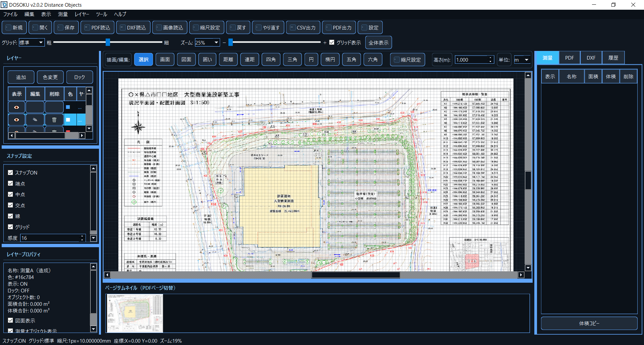Switch to the 履歴 tab

coord(613,58)
